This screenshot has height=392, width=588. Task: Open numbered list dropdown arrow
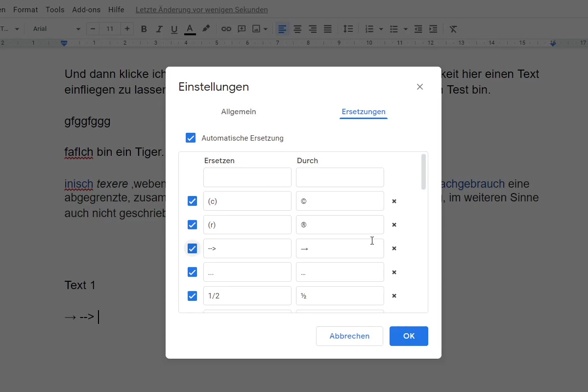coord(381,29)
